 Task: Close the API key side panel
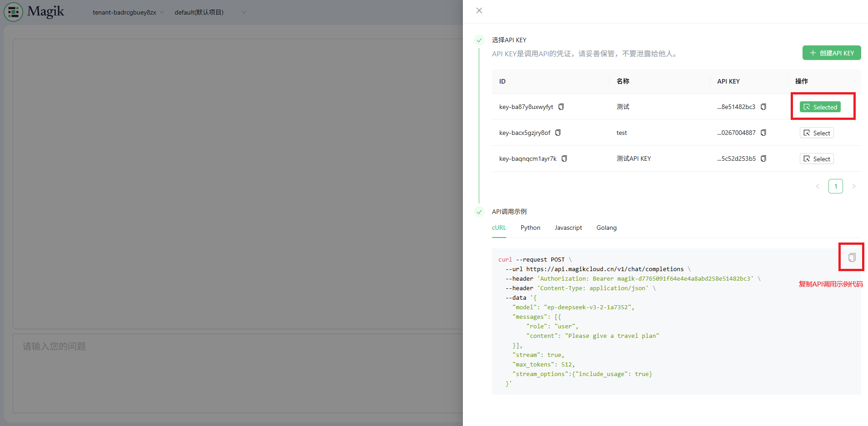pyautogui.click(x=479, y=10)
